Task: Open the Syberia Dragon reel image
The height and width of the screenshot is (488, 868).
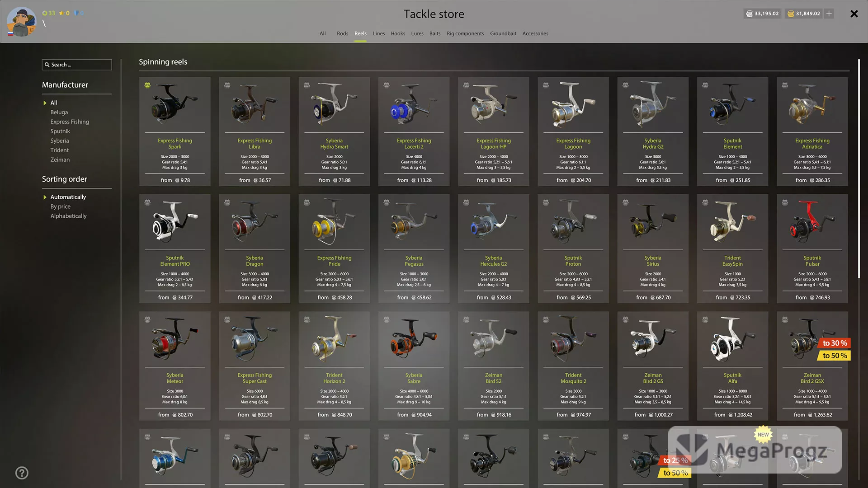Action: click(255, 222)
